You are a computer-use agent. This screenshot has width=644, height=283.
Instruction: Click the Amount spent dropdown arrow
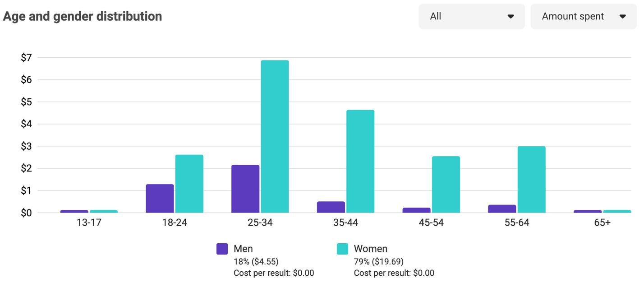coord(623,17)
